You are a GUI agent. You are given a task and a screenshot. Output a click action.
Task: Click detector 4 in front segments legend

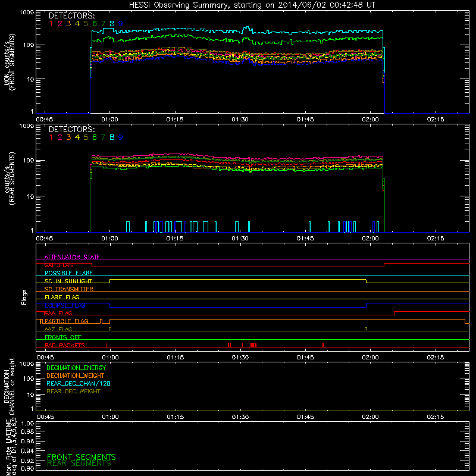pos(77,24)
